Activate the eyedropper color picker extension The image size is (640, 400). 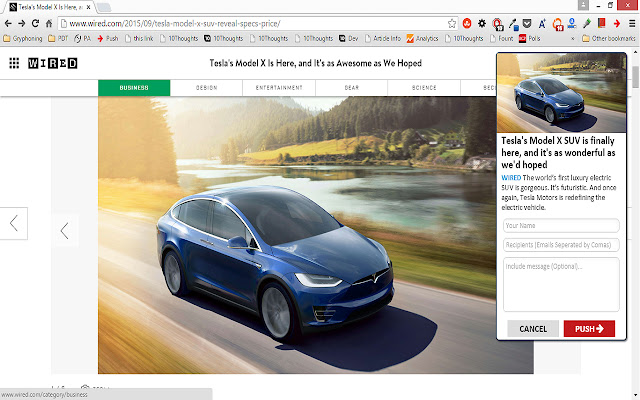click(513, 24)
